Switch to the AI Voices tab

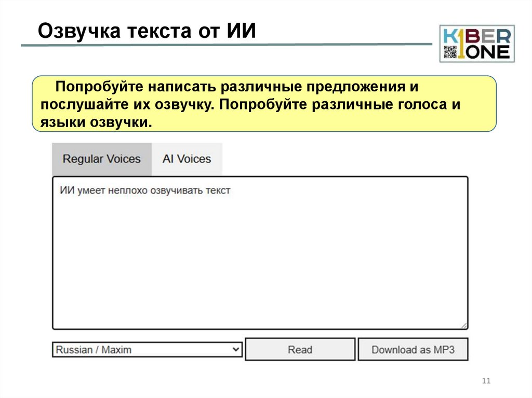(x=187, y=159)
